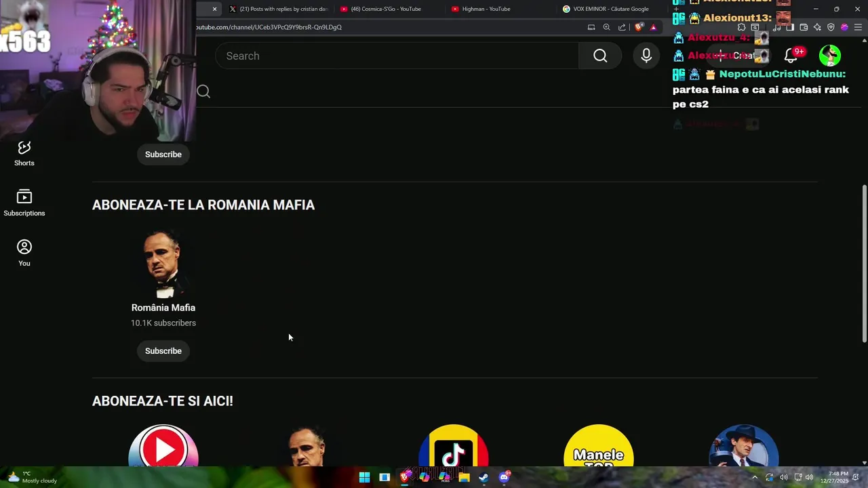Open the red play button channel thumbnail
Screen dimensions: 868x488
[163, 446]
